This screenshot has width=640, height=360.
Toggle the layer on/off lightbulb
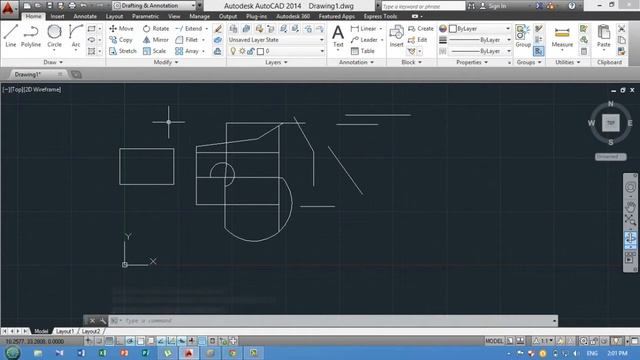[x=233, y=51]
